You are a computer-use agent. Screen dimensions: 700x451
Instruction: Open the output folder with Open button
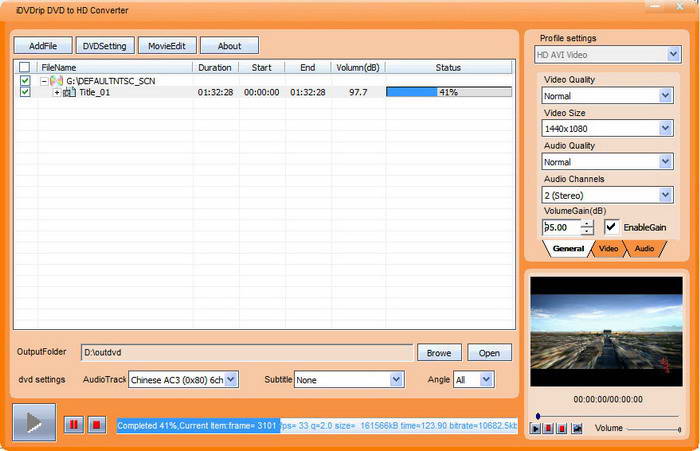click(x=489, y=353)
